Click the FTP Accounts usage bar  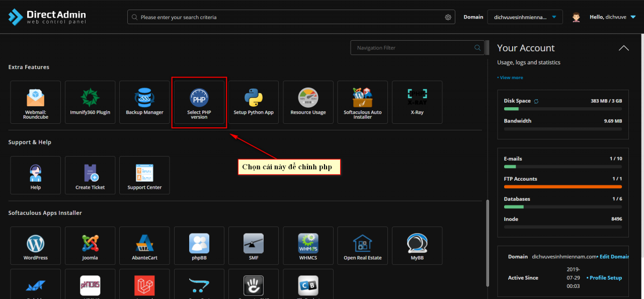(x=563, y=187)
